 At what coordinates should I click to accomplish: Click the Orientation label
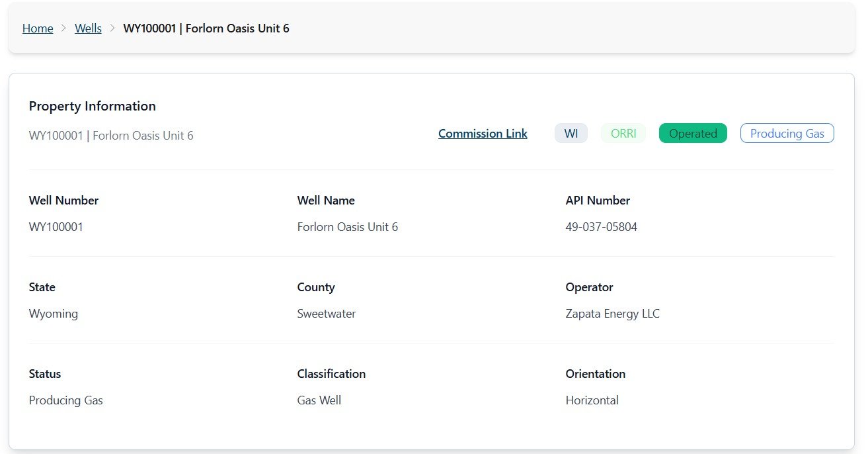596,374
